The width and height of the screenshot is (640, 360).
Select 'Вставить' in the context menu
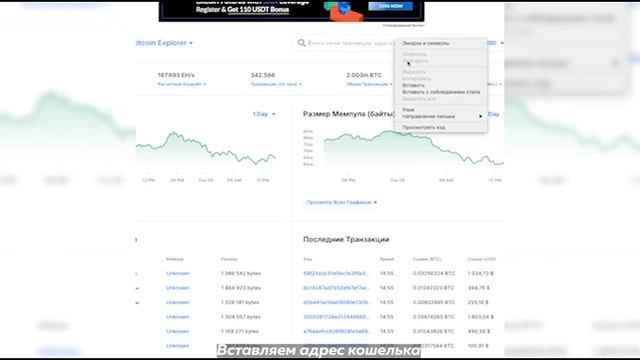point(413,85)
